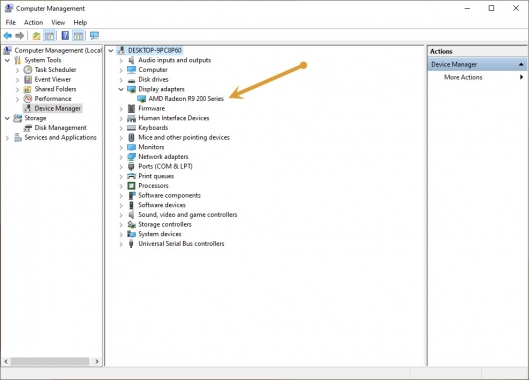Click the Disk Management icon

pyautogui.click(x=28, y=128)
